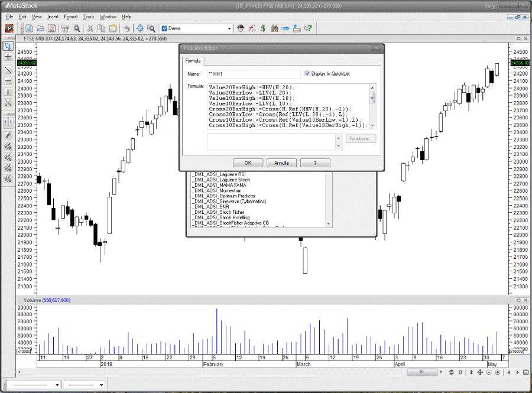The width and height of the screenshot is (532, 393).
Task: Select the diagonal trendline drawing tool
Action: pos(8,70)
